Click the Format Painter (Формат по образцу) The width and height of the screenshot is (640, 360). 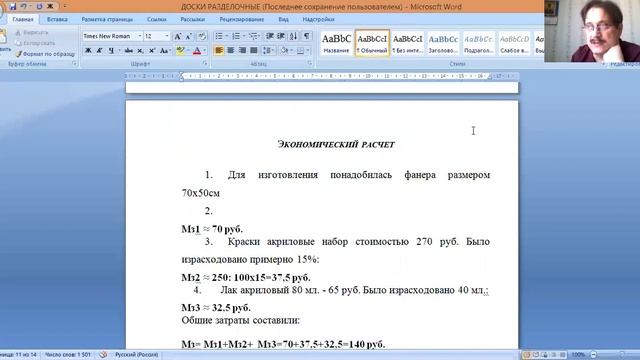coord(45,54)
